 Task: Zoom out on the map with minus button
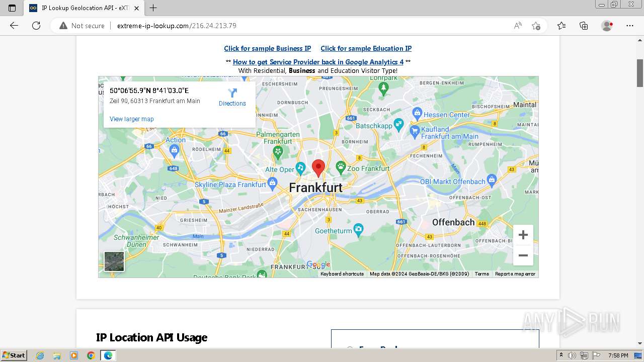point(523,255)
